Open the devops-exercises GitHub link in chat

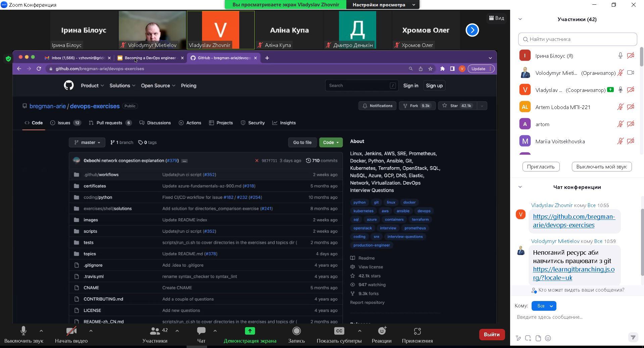(x=574, y=221)
